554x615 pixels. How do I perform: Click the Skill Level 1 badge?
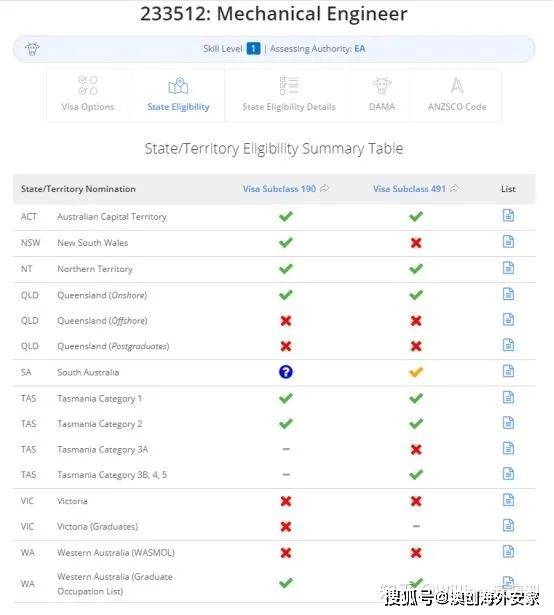click(x=253, y=49)
